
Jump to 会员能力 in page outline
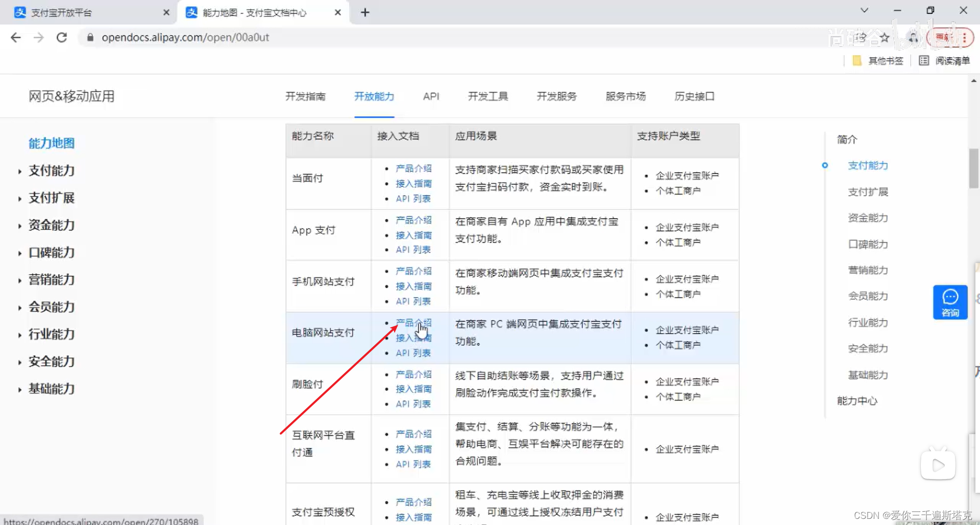[868, 296]
